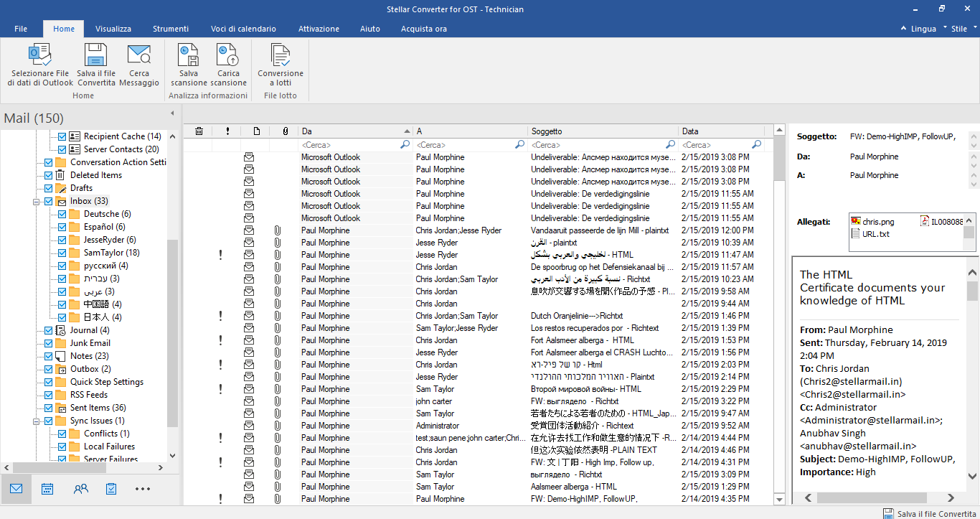The width and height of the screenshot is (980, 519).
Task: Open the File menu
Action: coord(21,29)
